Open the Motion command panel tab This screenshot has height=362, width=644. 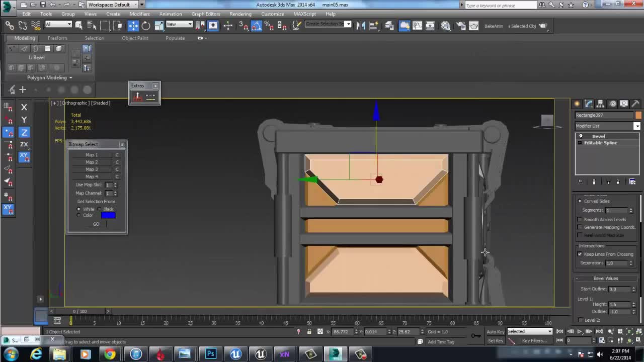coord(613,104)
